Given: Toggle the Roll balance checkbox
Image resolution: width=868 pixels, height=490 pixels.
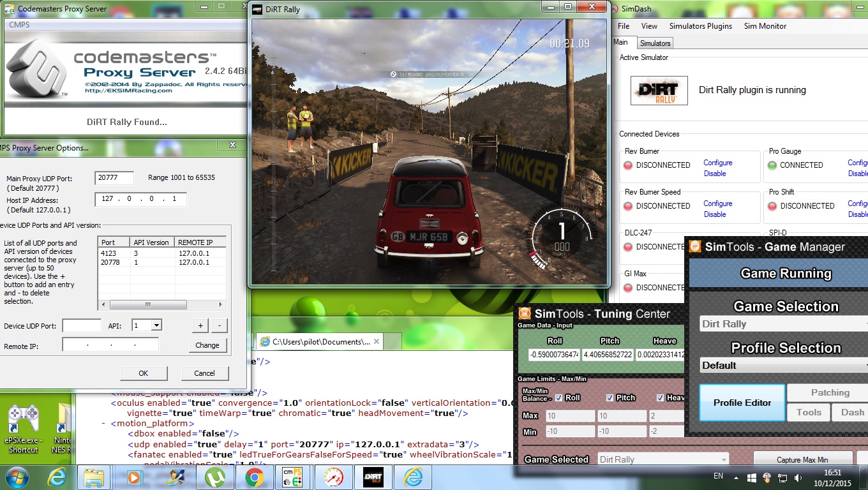Looking at the screenshot, I should tap(559, 397).
